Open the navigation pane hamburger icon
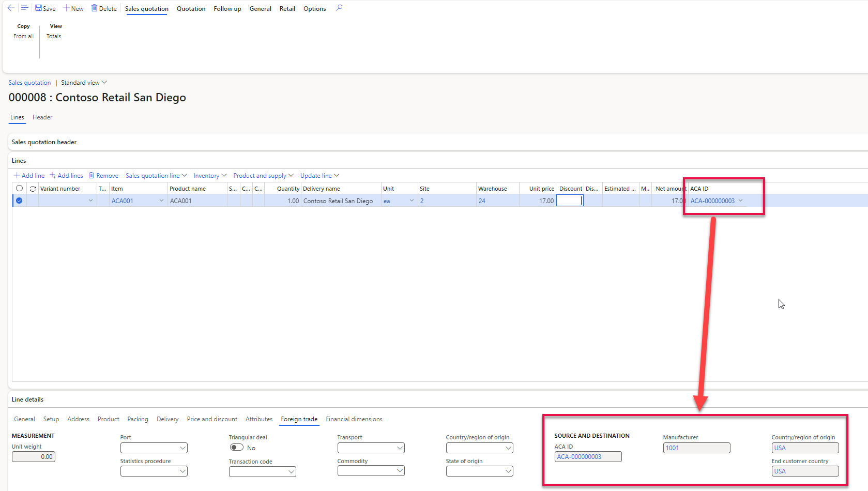This screenshot has width=868, height=491. pyautogui.click(x=24, y=8)
